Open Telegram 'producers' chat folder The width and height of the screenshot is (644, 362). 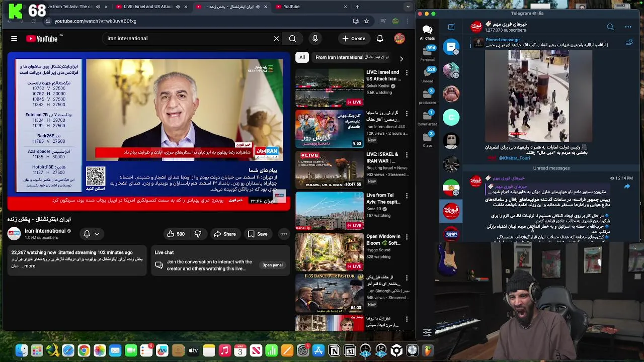click(427, 97)
